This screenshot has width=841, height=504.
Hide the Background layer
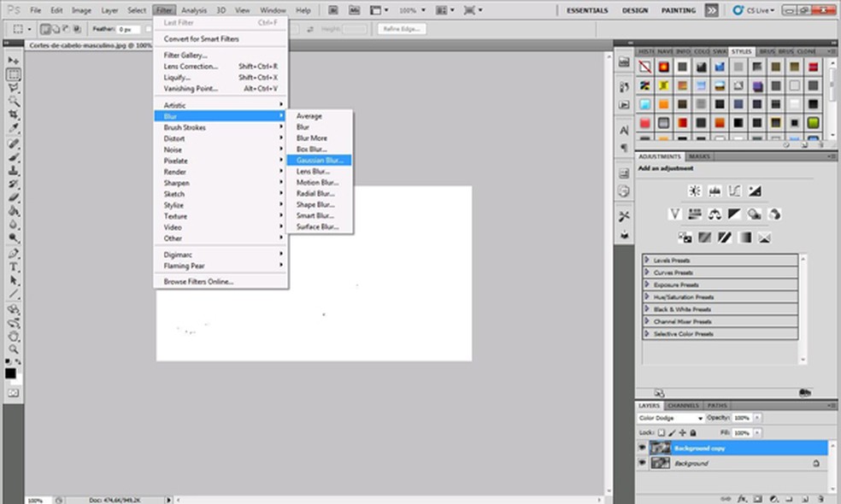[642, 463]
